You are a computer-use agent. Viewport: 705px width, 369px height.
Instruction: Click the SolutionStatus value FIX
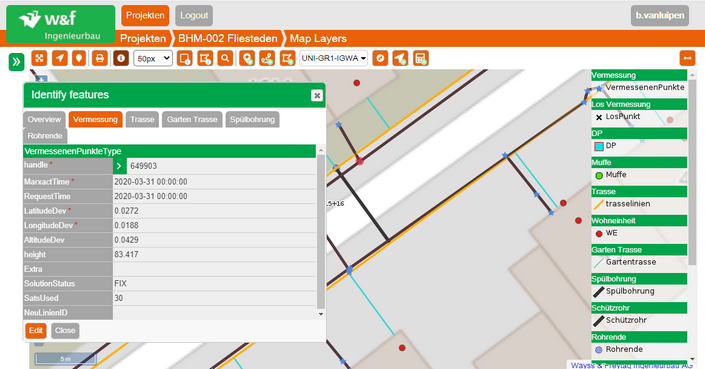214,284
